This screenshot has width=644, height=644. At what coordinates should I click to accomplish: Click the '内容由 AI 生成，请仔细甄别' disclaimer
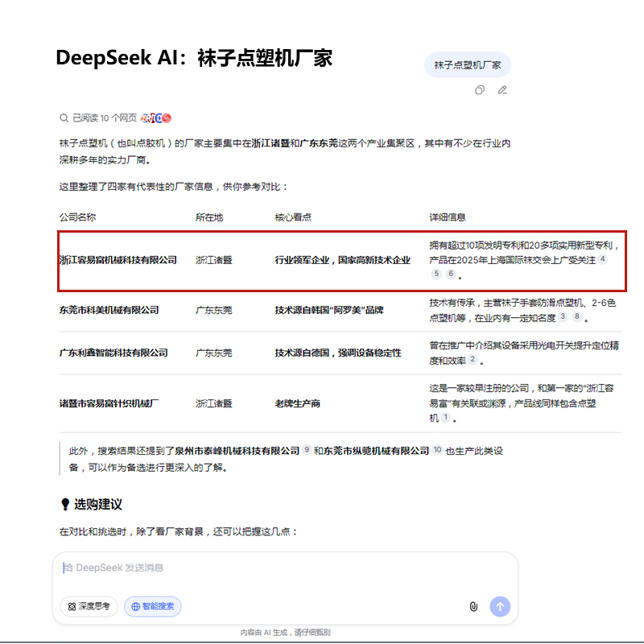pos(285,633)
